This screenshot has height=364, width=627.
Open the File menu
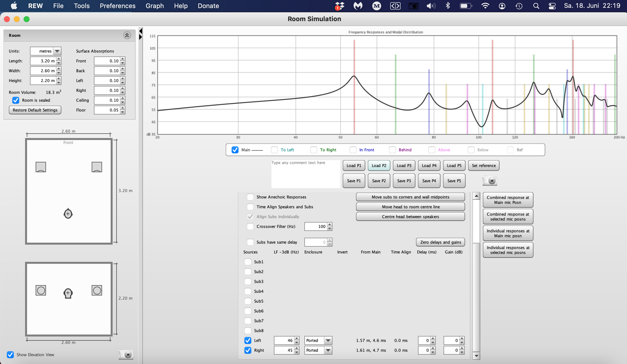tap(58, 6)
